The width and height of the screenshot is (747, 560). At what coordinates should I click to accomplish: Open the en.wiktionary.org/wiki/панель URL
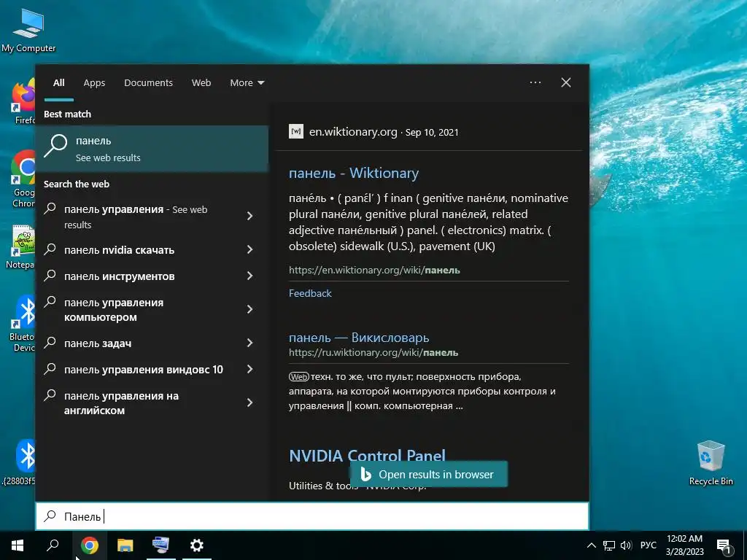point(374,270)
